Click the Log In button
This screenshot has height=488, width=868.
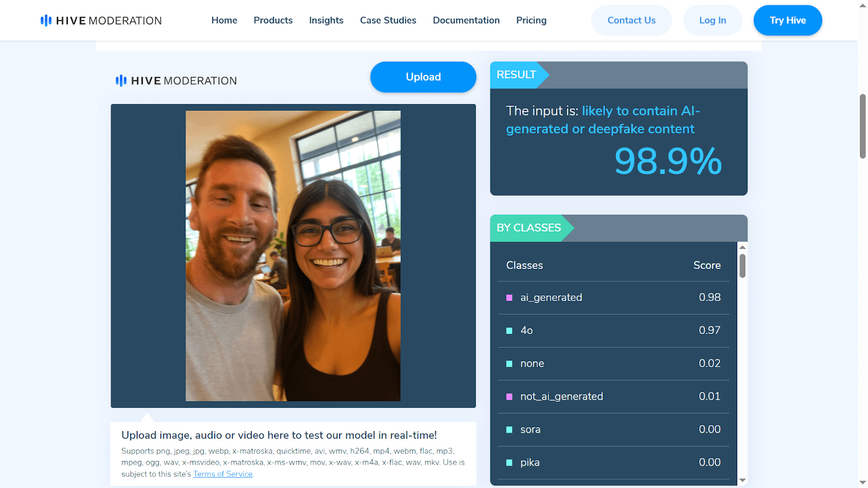pos(712,20)
